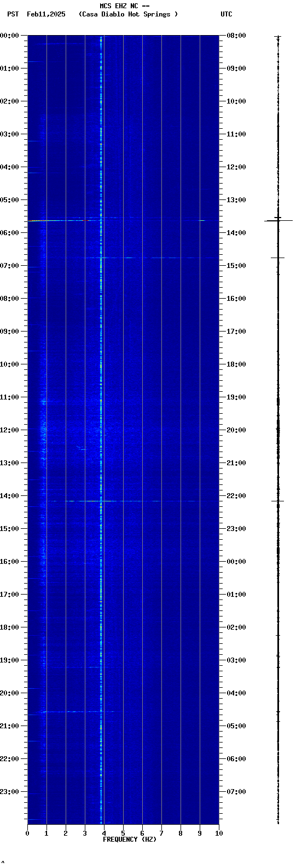Click the '9' Hz frequency tick label

pyautogui.click(x=200, y=833)
